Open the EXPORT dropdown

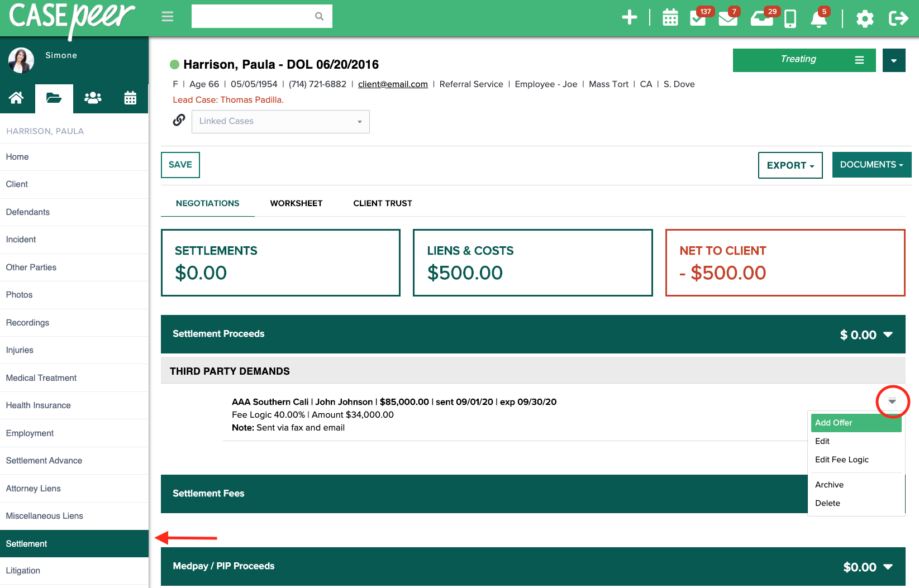(790, 165)
